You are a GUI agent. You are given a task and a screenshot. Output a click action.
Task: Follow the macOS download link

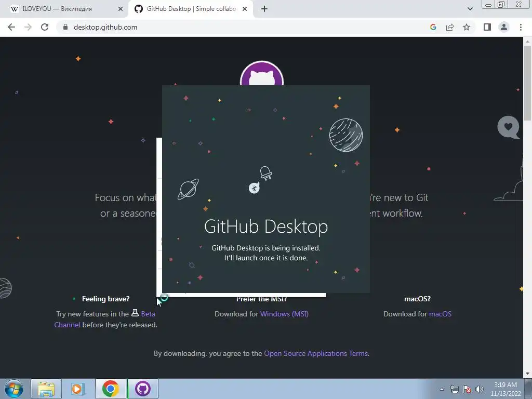pos(440,314)
